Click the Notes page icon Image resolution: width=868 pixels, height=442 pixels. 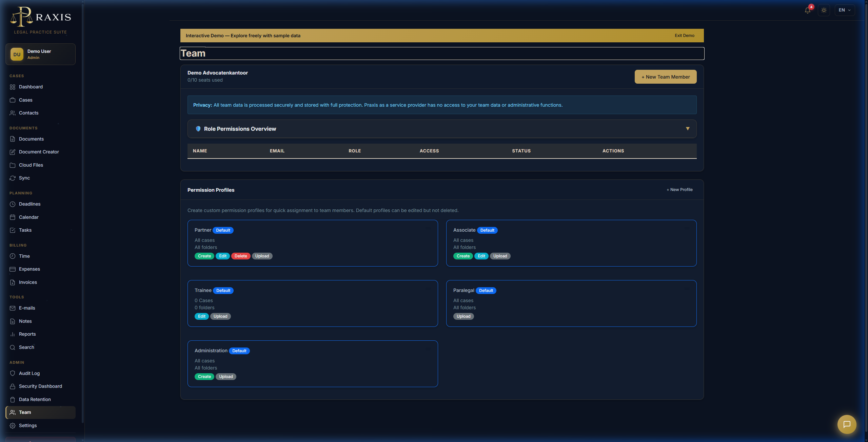tap(13, 321)
